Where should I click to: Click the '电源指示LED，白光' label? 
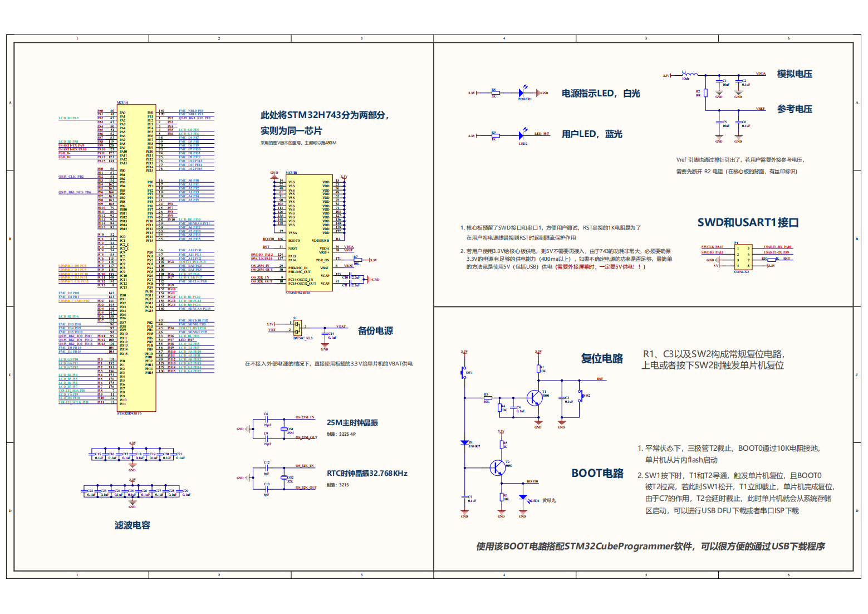(601, 94)
